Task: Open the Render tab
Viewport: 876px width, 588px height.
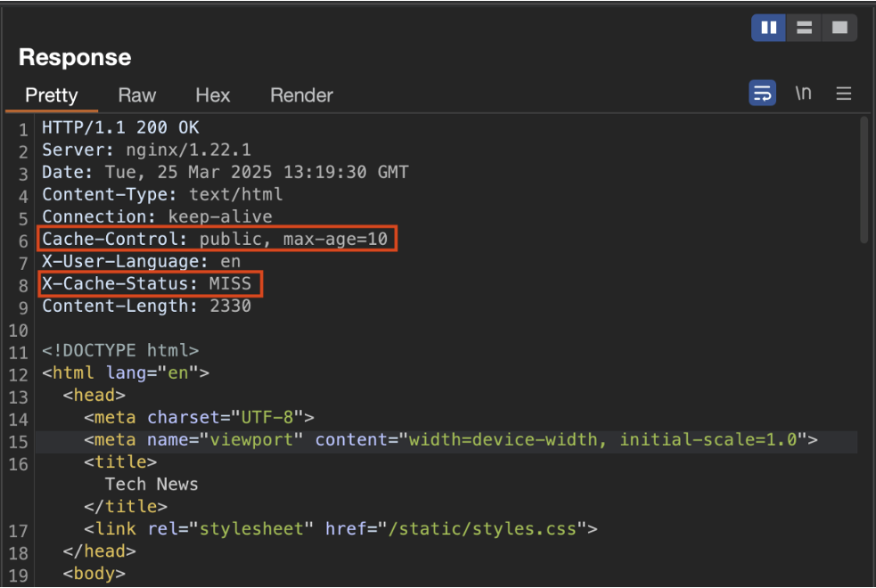Action: tap(301, 95)
